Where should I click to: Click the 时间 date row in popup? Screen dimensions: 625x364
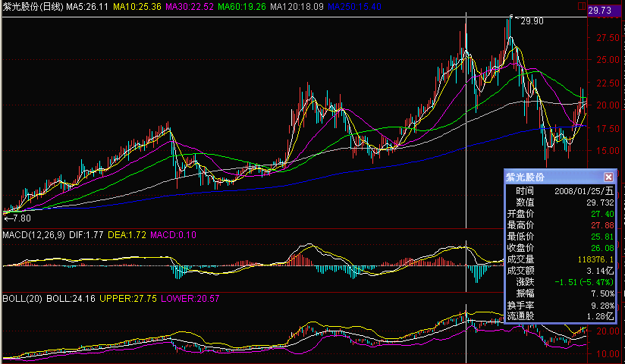point(560,191)
